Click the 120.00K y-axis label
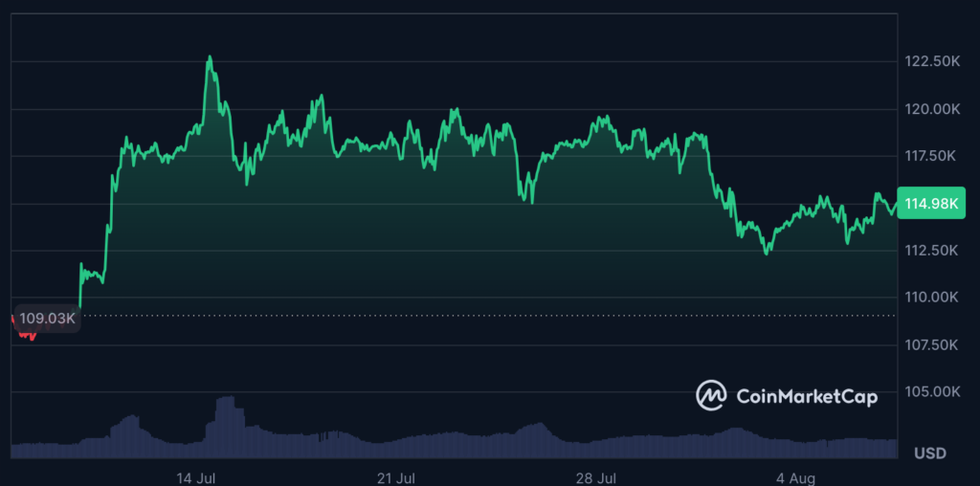The height and width of the screenshot is (486, 980). [931, 109]
